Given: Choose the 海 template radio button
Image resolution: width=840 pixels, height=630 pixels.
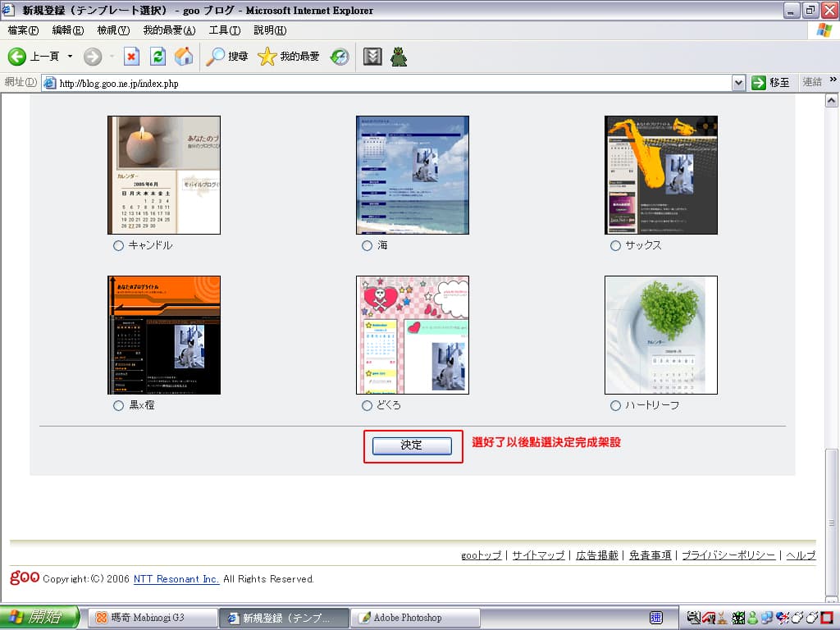Looking at the screenshot, I should pos(367,245).
